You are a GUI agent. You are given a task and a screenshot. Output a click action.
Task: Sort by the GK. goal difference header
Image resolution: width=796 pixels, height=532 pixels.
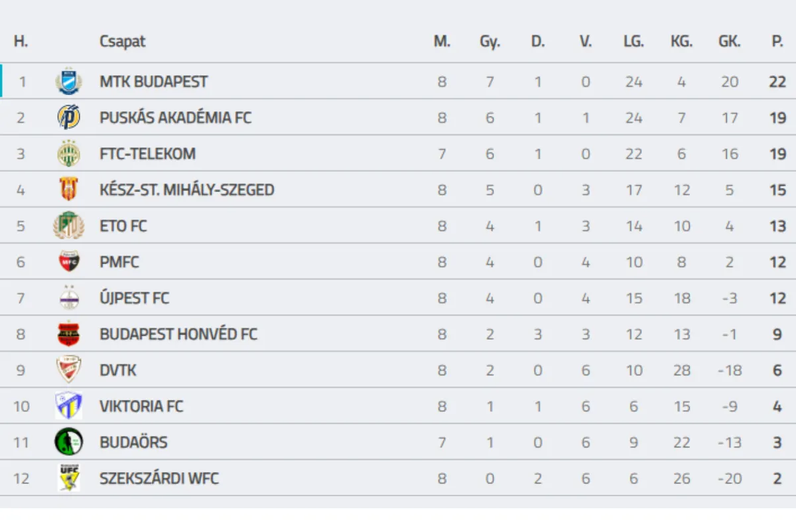click(730, 41)
